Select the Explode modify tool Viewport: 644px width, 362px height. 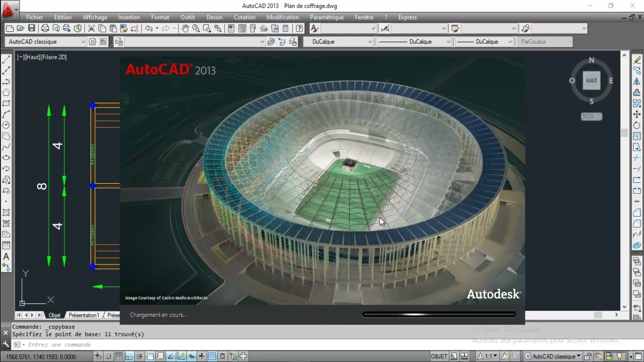pos(637,246)
